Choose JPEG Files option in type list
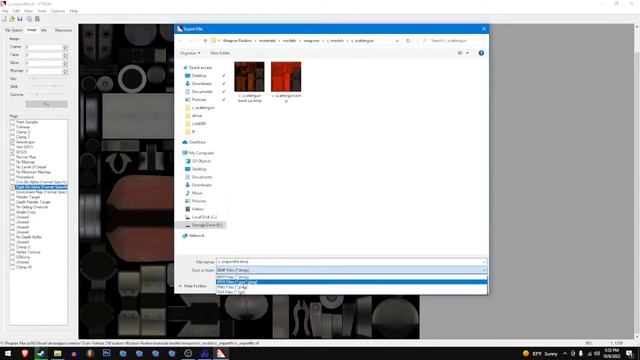The height and width of the screenshot is (360, 640). (x=351, y=282)
